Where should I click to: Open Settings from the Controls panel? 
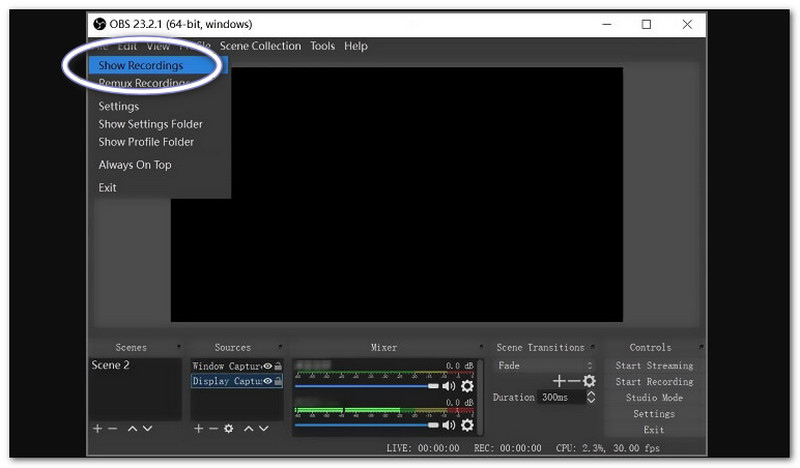click(x=654, y=414)
